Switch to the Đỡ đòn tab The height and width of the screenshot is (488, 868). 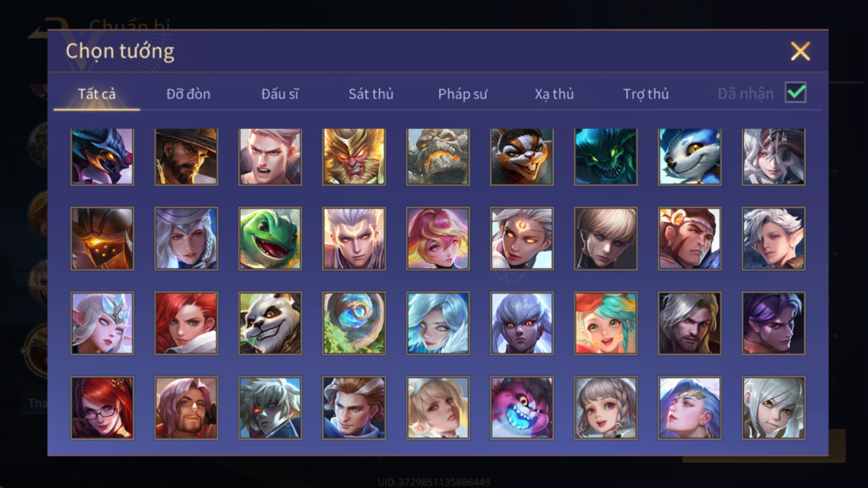point(188,94)
